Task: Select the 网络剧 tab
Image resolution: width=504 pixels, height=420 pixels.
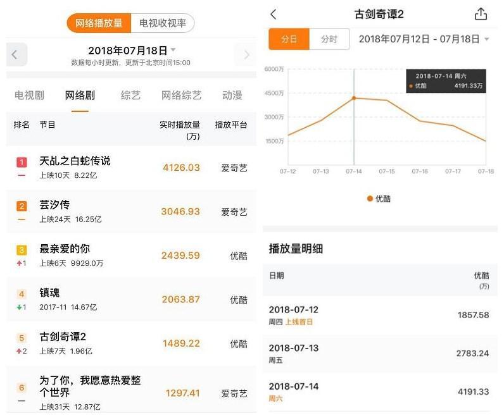Action: (80, 96)
